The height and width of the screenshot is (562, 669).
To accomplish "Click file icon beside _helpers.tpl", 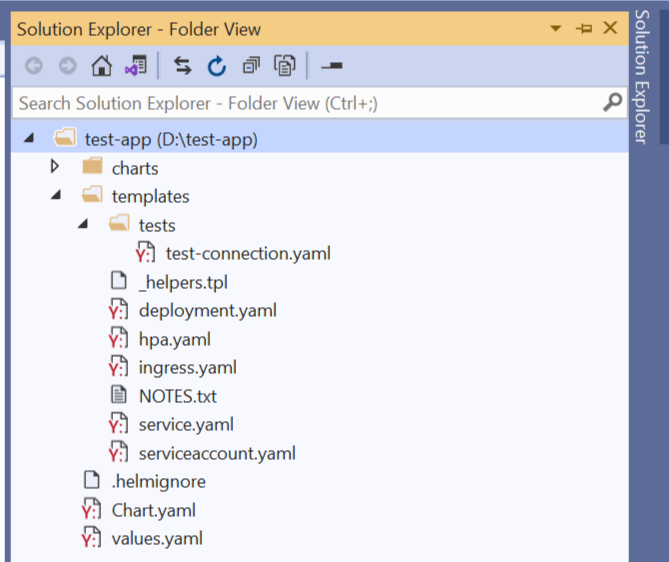I will pyautogui.click(x=119, y=280).
